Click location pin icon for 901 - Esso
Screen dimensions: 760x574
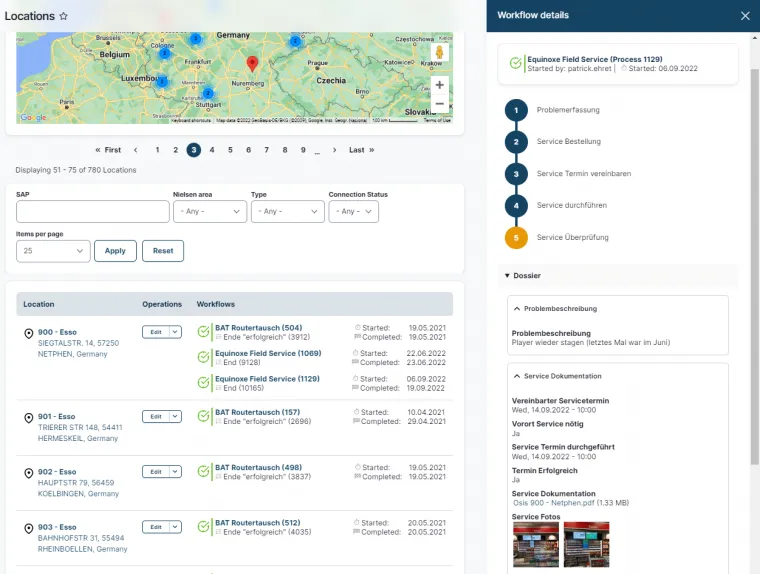[x=29, y=417]
